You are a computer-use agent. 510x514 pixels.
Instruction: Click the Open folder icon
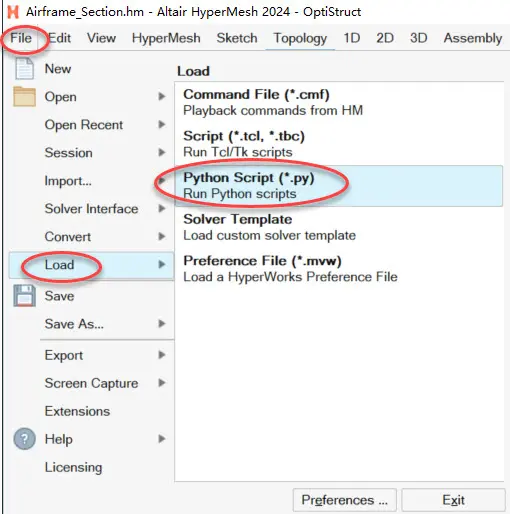(x=24, y=96)
